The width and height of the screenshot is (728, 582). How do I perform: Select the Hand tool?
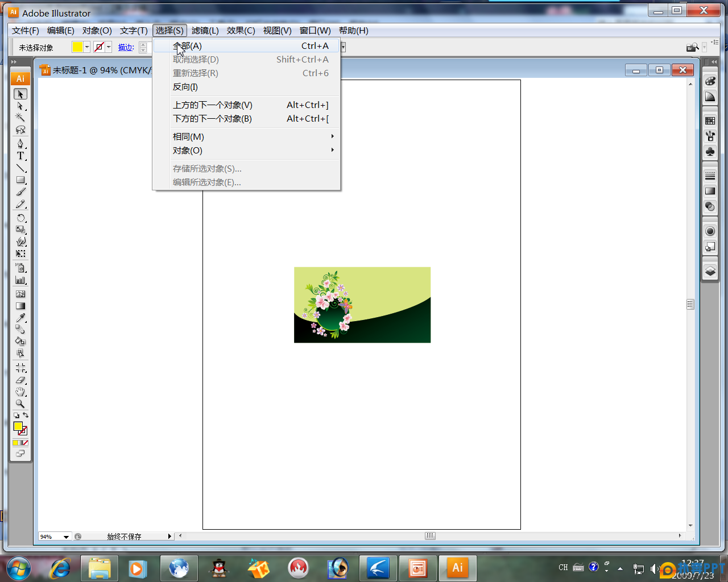point(20,392)
